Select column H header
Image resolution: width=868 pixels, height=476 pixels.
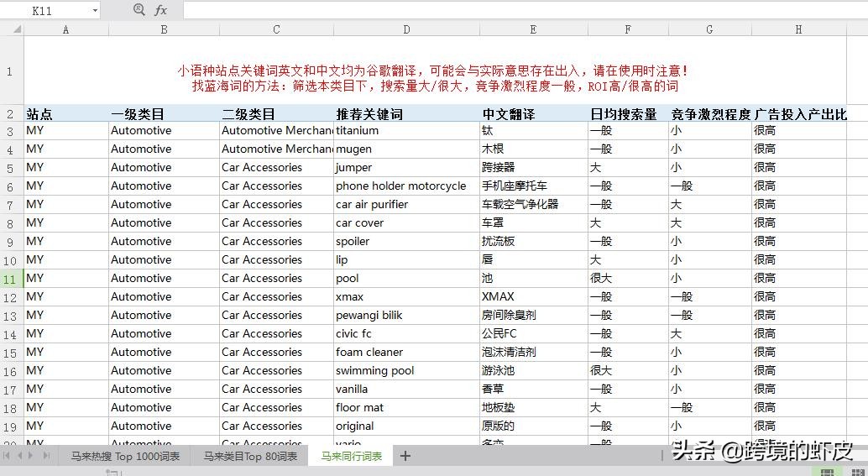799,29
